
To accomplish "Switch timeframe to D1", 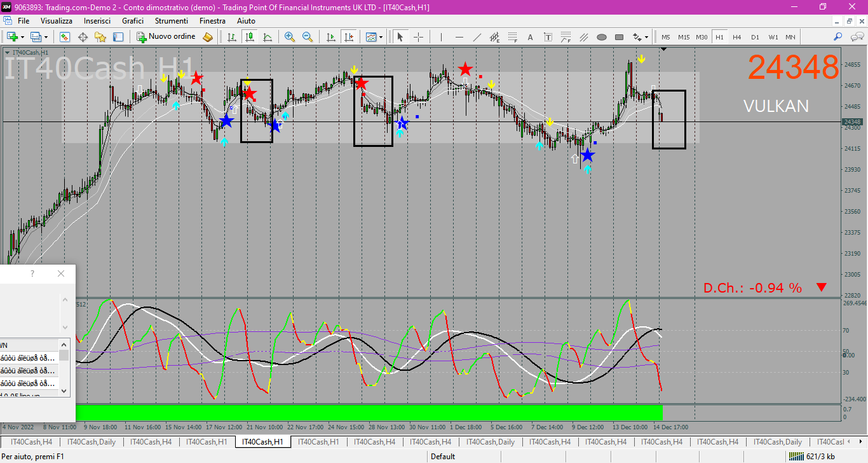I will [755, 37].
